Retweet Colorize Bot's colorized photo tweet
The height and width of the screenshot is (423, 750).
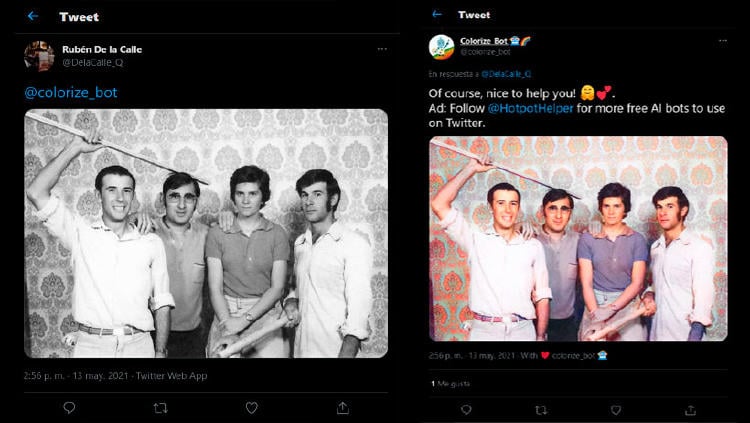click(x=541, y=409)
